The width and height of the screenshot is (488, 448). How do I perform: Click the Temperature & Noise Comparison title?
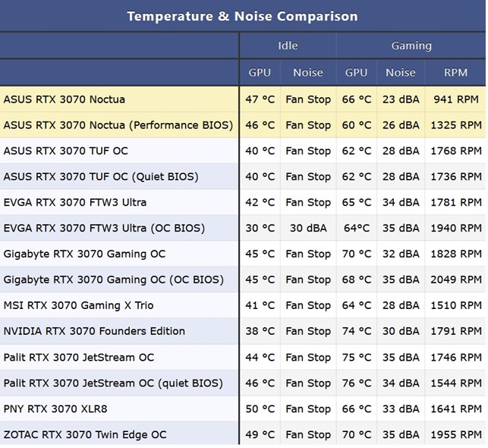242,16
